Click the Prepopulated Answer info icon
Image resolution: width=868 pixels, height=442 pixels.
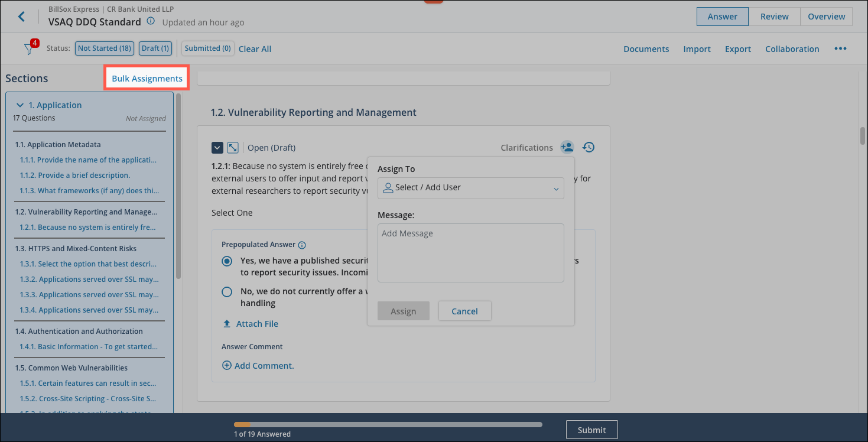pos(302,245)
